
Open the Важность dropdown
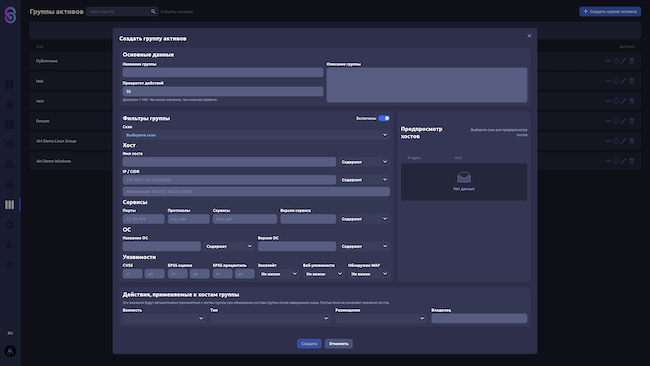pyautogui.click(x=164, y=318)
